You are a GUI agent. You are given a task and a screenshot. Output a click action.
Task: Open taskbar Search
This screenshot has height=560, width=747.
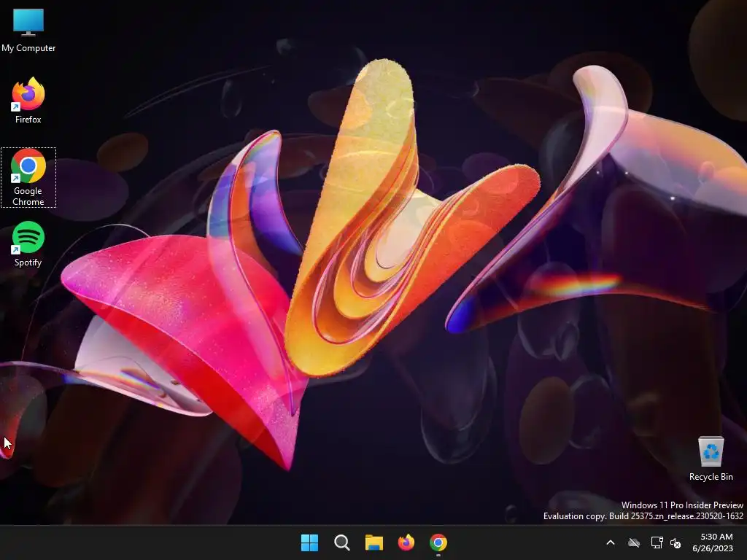pos(341,542)
